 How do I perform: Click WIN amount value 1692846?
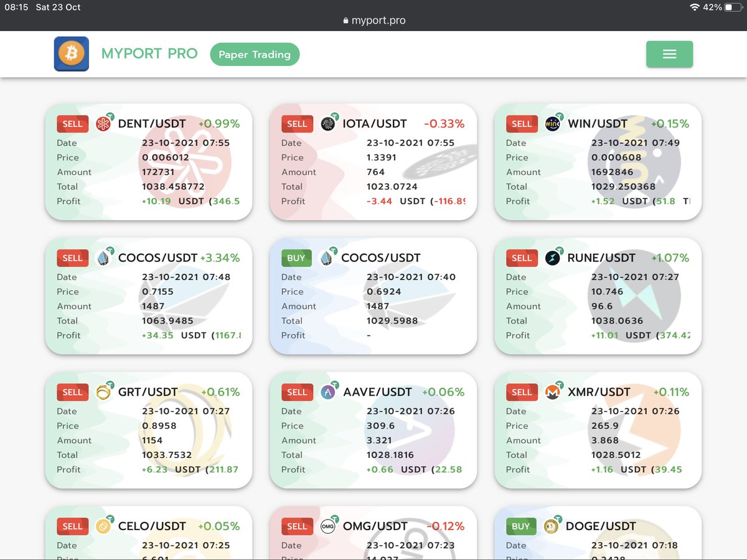pos(613,172)
